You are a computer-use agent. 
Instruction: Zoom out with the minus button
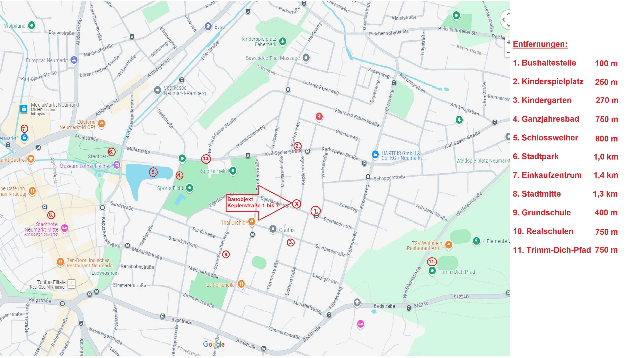508,52
